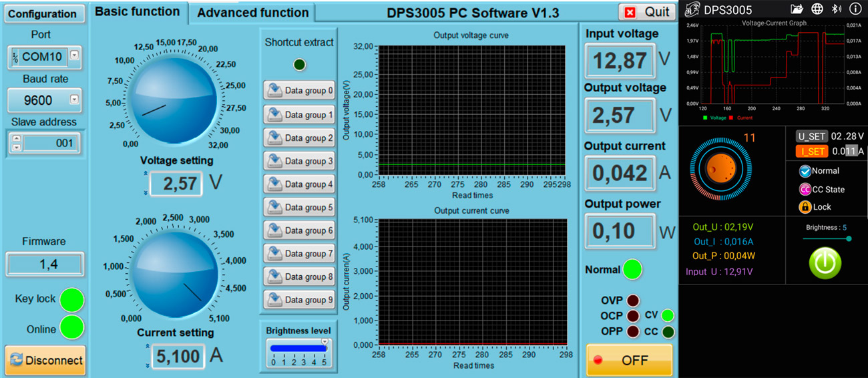868x378 pixels.
Task: Toggle the Key lock indicator
Action: (x=71, y=300)
